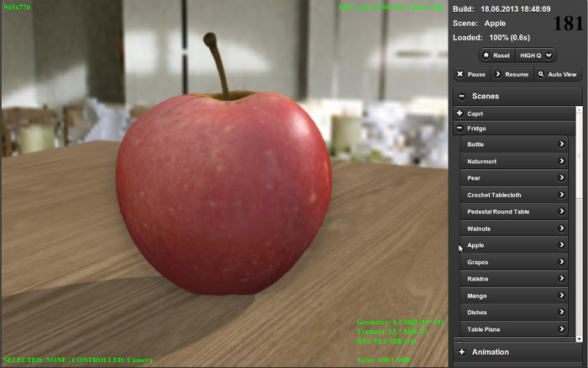Click the 'RTs: 92.2 MiB' stat line
The height and width of the screenshot is (368, 588).
(x=386, y=341)
